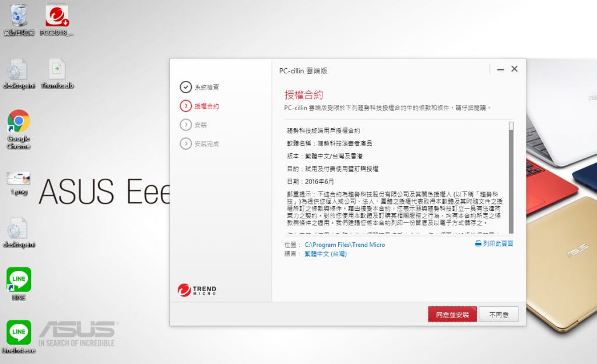The height and width of the screenshot is (364, 597).
Task: Click the line 趨勢科技終端用戶授權合約
Action: tap(323, 131)
